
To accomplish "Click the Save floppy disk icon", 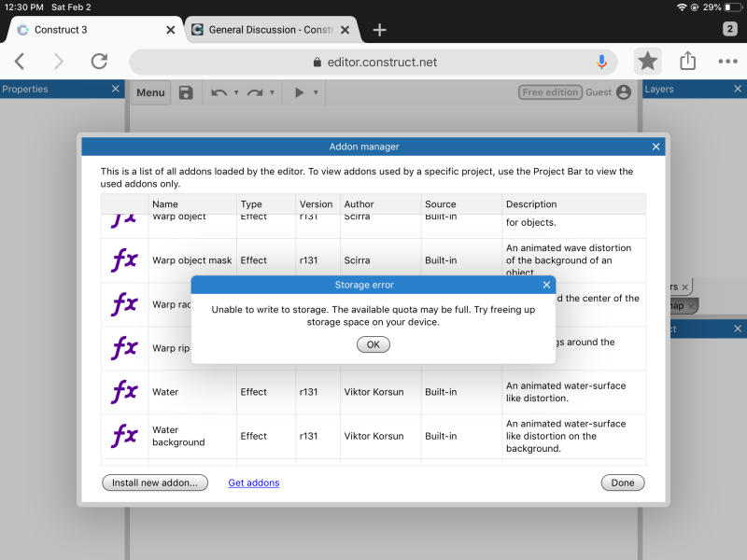I will tap(186, 92).
